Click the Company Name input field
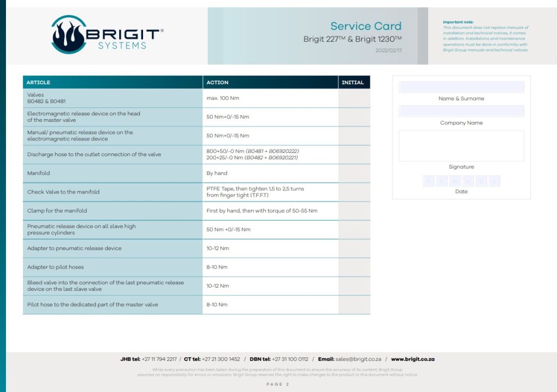This screenshot has height=392, width=557. click(461, 111)
